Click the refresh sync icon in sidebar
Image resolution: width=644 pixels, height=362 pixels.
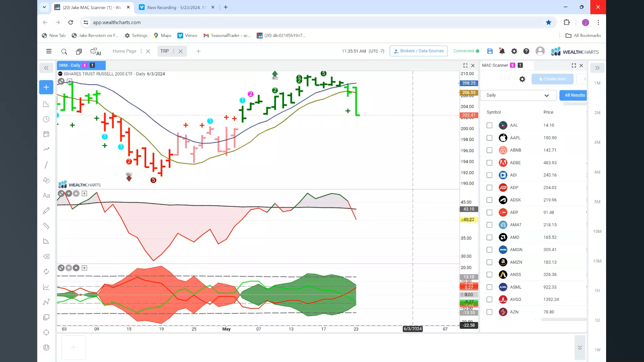[x=46, y=271]
